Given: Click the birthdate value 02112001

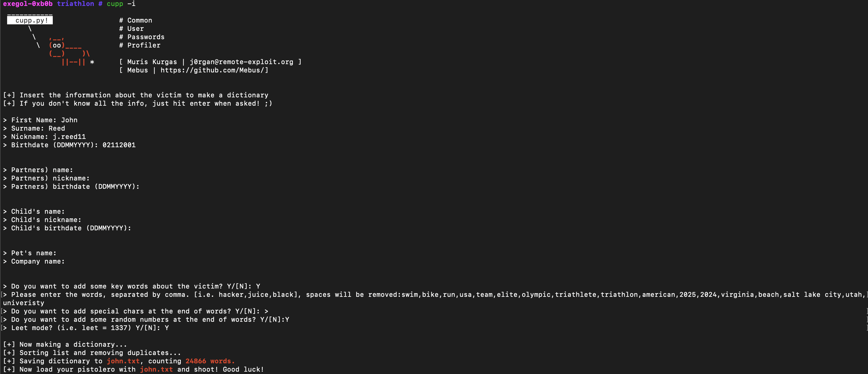Looking at the screenshot, I should click(119, 145).
